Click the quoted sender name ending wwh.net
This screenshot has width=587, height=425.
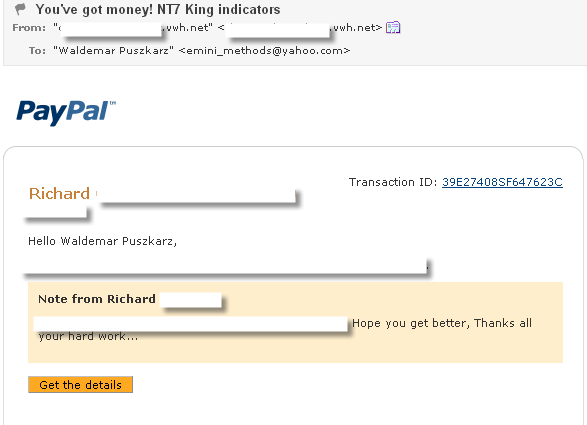coord(133,28)
